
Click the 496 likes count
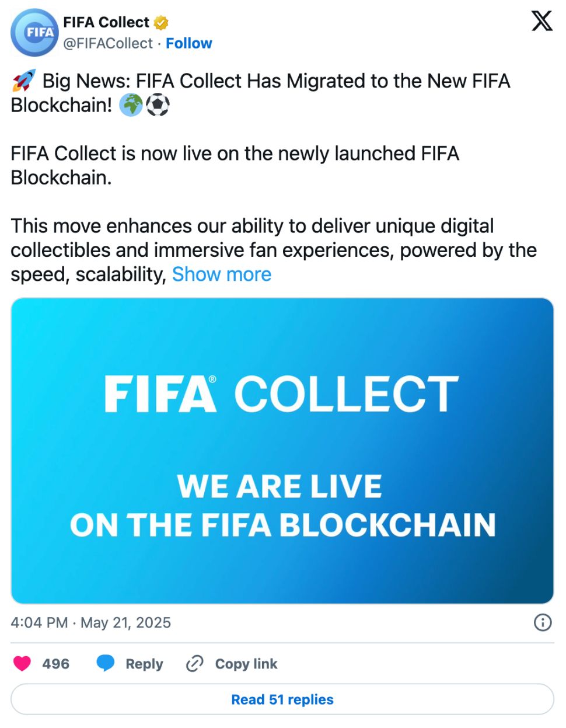55,664
